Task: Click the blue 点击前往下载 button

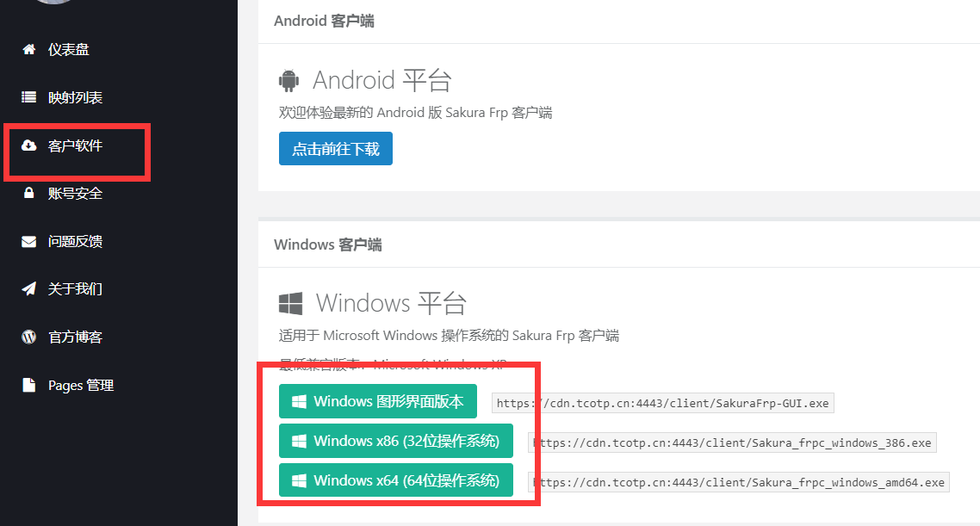Action: tap(336, 149)
